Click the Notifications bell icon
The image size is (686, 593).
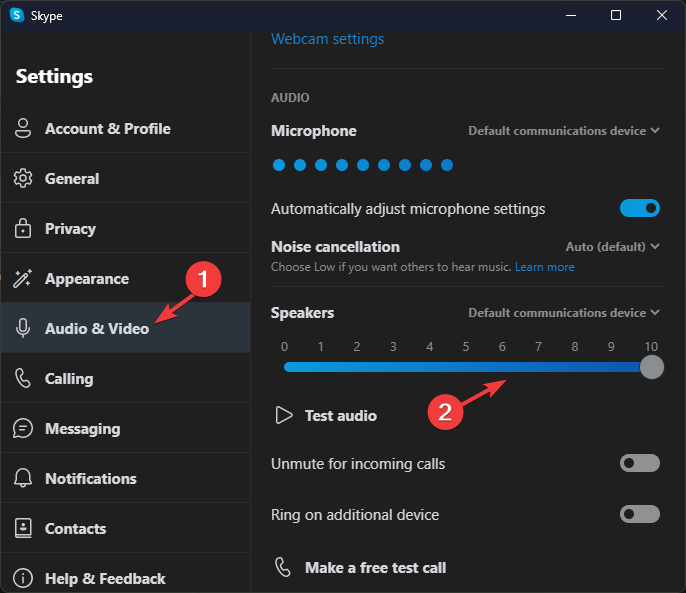click(23, 478)
